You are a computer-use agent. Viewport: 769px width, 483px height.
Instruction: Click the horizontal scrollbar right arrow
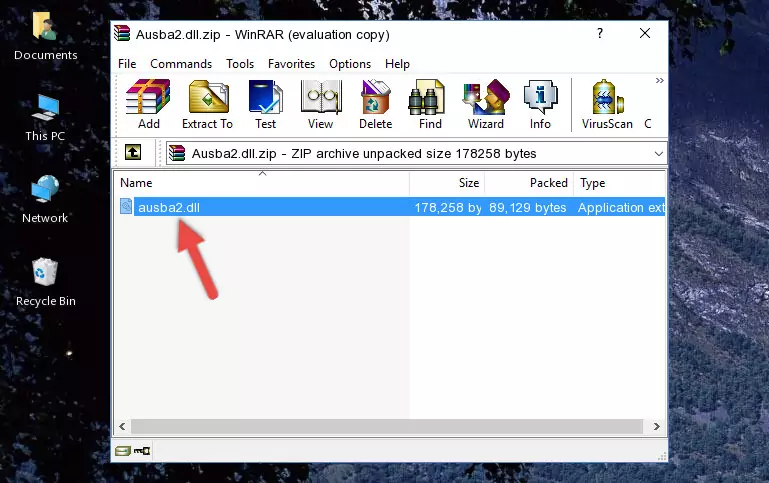656,427
